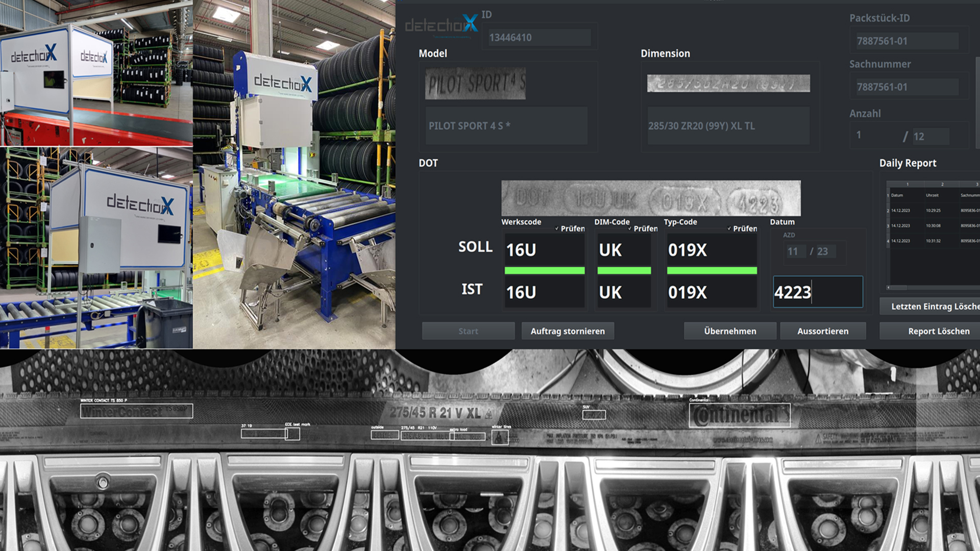This screenshot has height=551, width=980.
Task: Focus the ID field showing 13446410
Action: 540,37
